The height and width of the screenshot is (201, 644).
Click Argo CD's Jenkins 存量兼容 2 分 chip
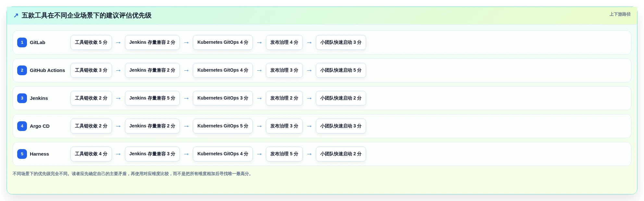click(152, 126)
